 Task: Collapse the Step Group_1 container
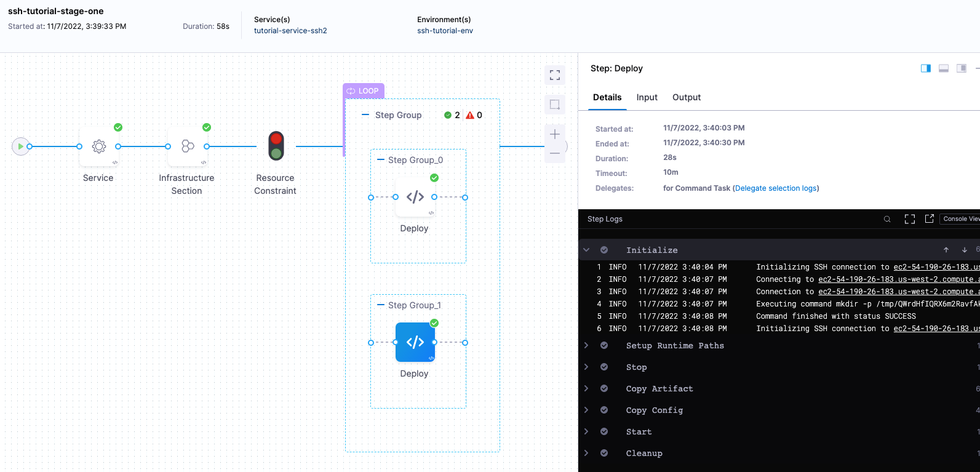pyautogui.click(x=381, y=305)
